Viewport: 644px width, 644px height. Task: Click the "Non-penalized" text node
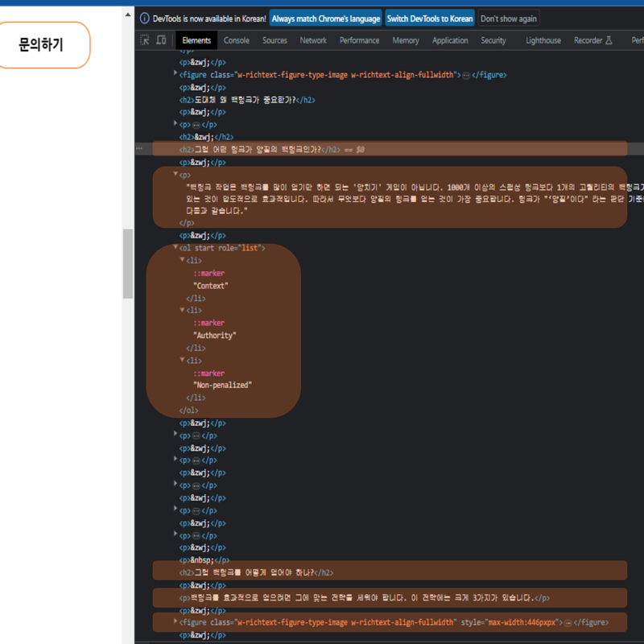pyautogui.click(x=222, y=386)
